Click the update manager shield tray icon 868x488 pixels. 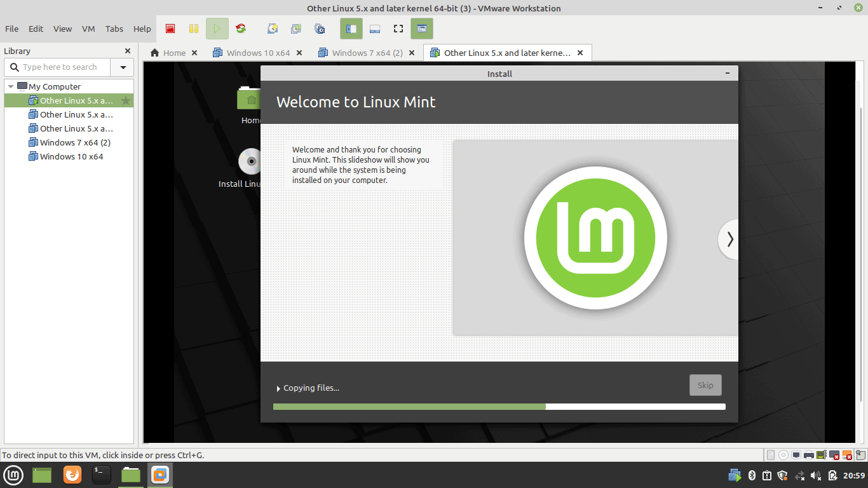click(x=783, y=475)
